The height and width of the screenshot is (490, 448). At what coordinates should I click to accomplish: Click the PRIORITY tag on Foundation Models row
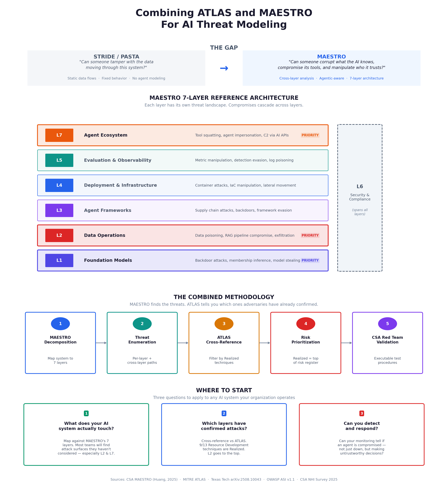[310, 260]
